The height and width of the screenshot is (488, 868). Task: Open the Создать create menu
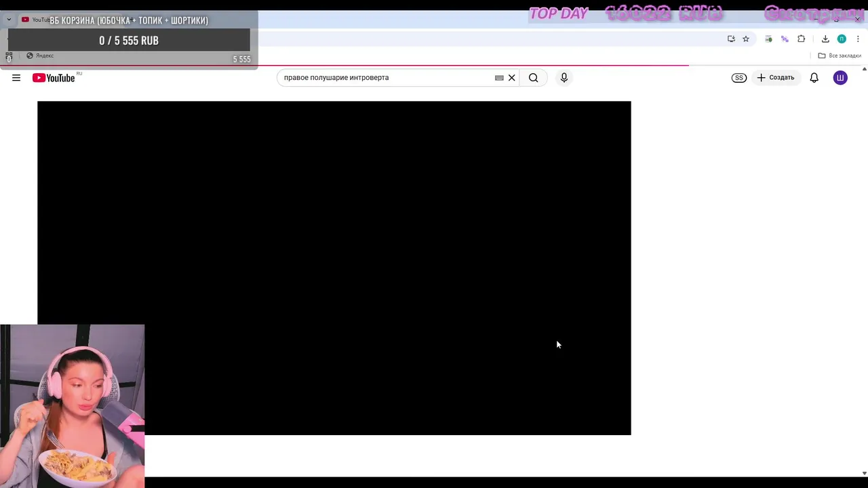[x=776, y=78]
